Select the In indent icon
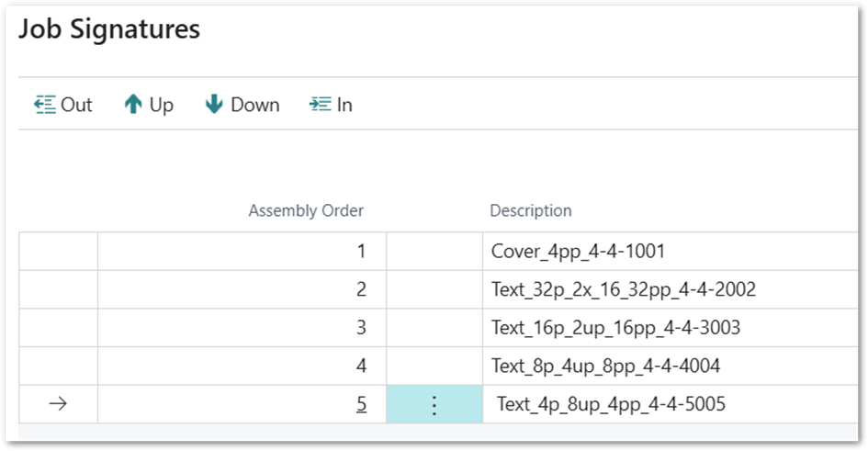 pos(320,105)
